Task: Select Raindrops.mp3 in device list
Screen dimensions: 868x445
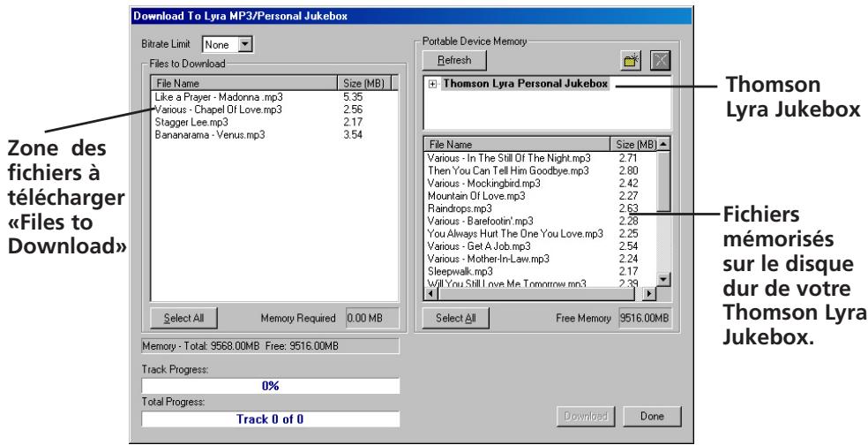Action: tap(460, 208)
